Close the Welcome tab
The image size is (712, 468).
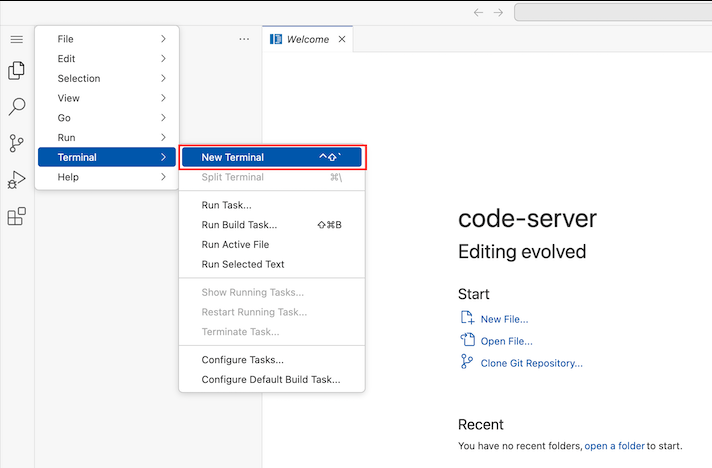coord(342,39)
